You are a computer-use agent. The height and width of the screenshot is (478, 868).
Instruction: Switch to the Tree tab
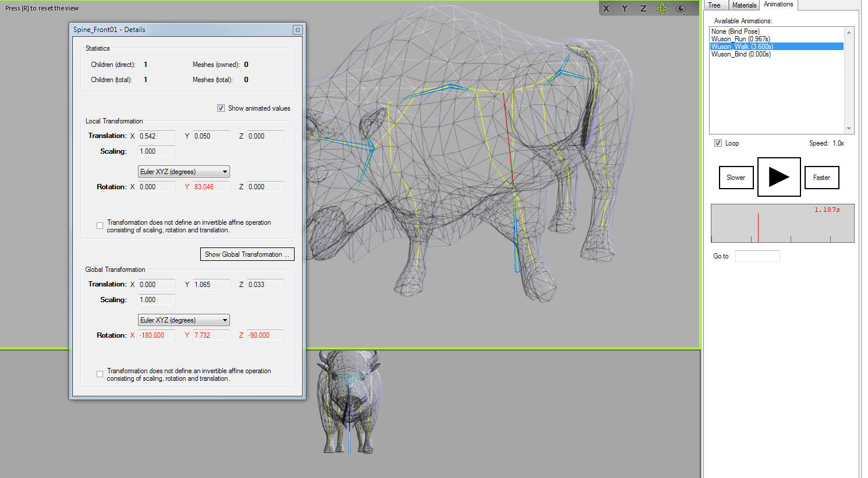(x=714, y=5)
